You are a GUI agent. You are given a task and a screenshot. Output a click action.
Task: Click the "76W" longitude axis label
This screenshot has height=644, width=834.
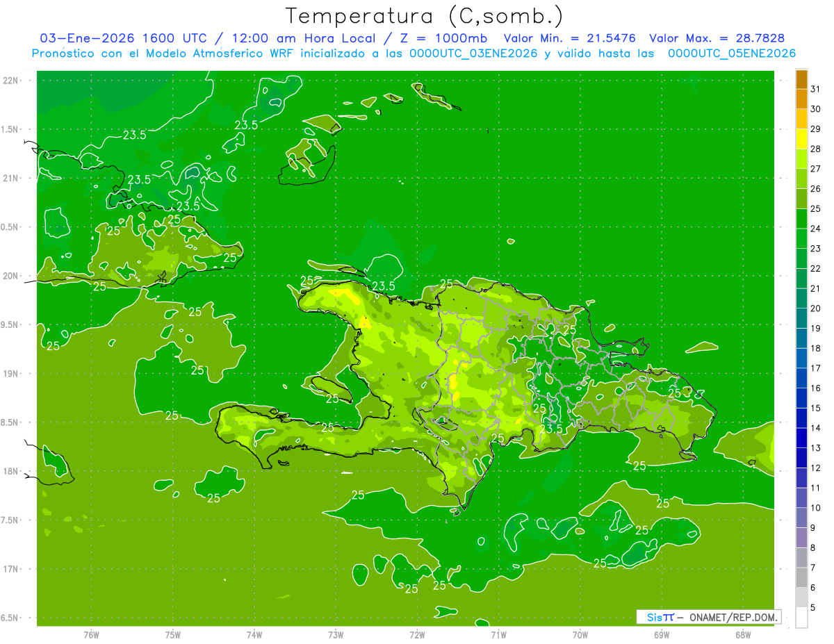coord(91,634)
